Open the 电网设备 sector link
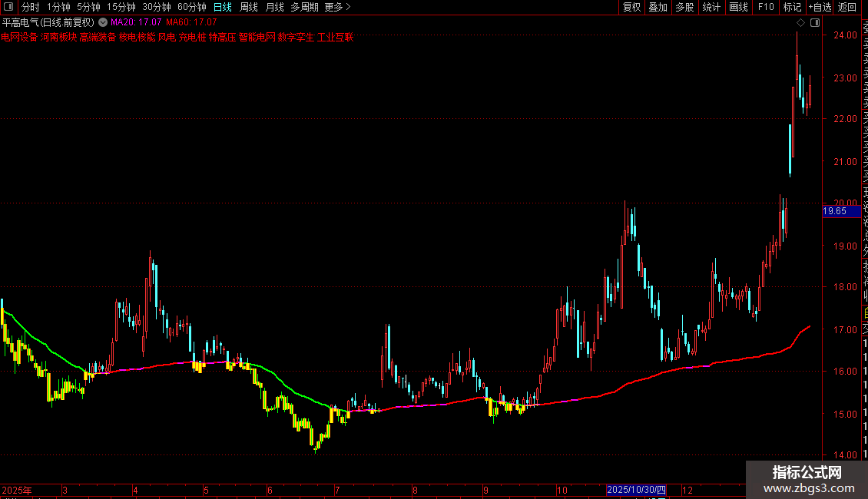 pyautogui.click(x=19, y=37)
